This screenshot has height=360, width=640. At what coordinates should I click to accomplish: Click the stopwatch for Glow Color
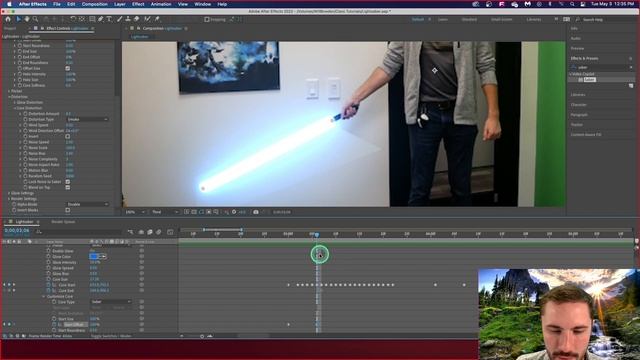(x=48, y=257)
